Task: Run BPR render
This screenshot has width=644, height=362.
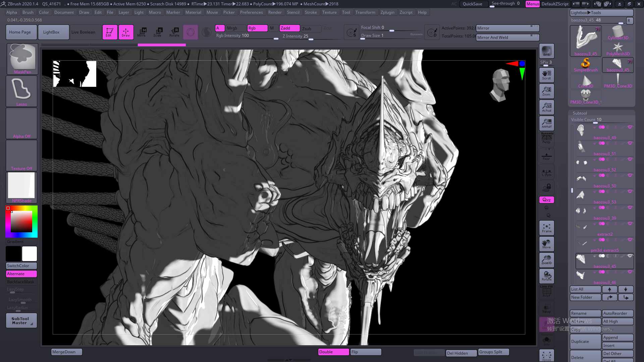Action: point(546,51)
